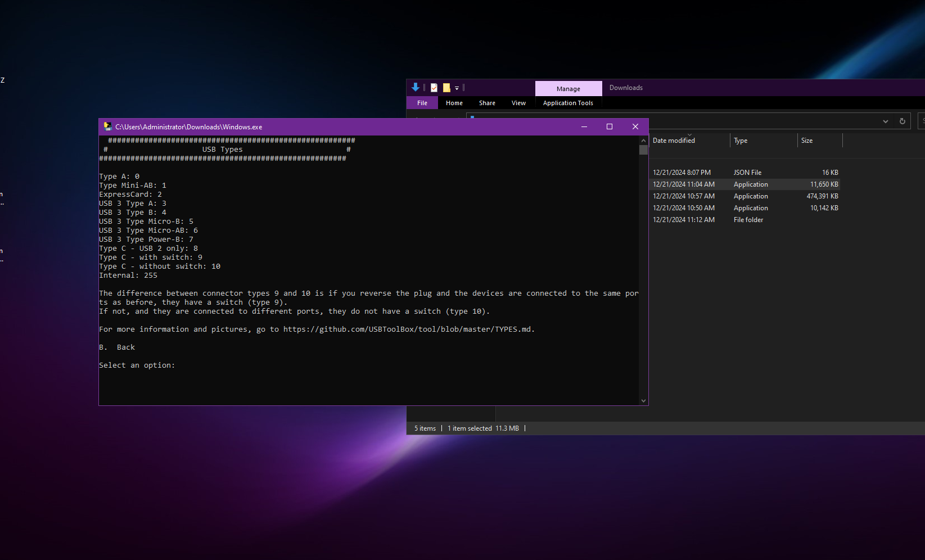Screen dimensions: 925x560
Task: Sort files by Size column header
Action: (x=807, y=141)
